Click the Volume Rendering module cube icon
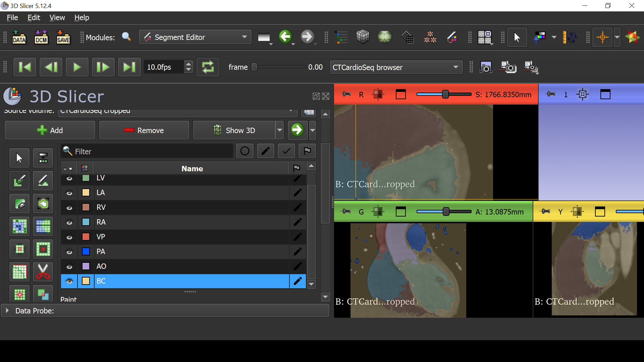 tap(363, 37)
